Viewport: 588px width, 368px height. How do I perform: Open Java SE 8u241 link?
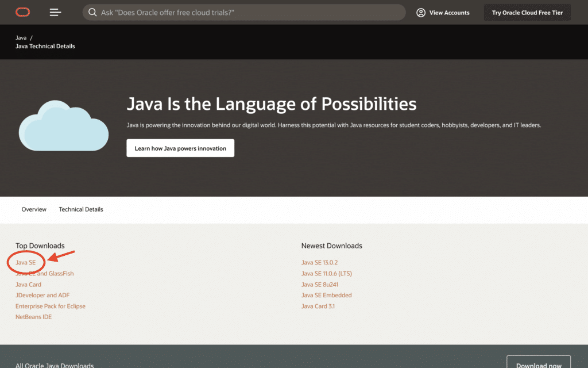coord(318,285)
